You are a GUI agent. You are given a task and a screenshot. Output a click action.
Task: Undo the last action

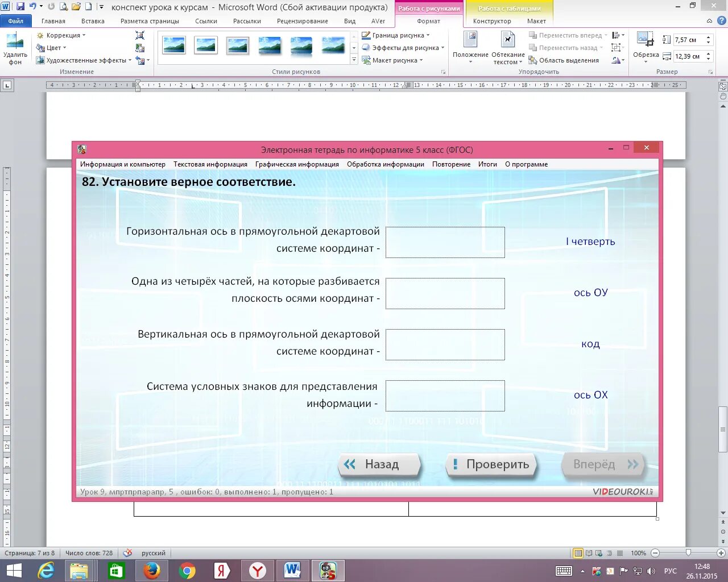(x=33, y=7)
